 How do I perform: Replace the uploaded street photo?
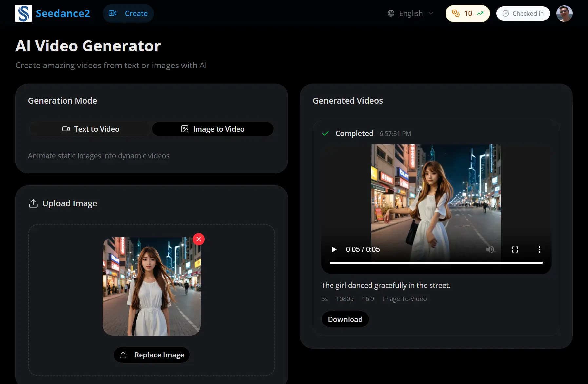pos(151,355)
